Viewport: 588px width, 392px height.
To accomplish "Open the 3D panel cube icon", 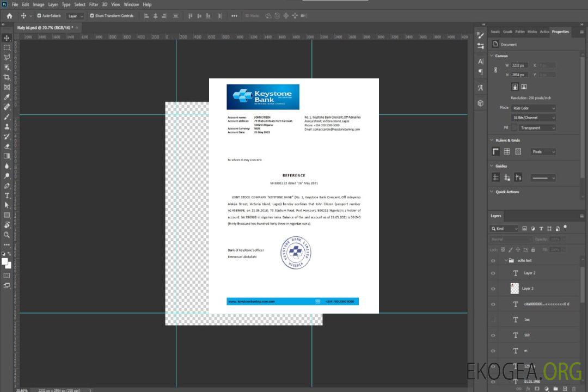I will 480,103.
